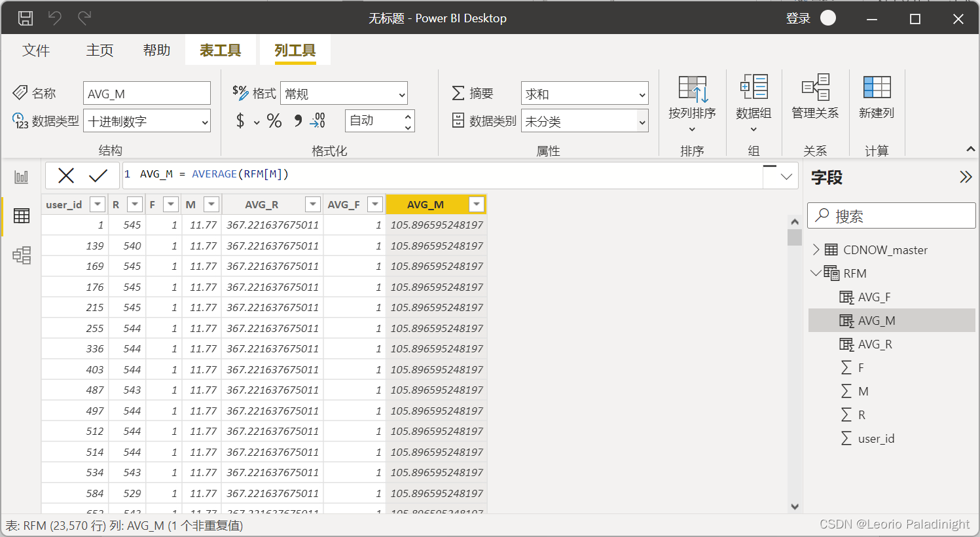Click the user_id cell with value 139
Viewport: 980px width, 537px height.
(x=75, y=246)
